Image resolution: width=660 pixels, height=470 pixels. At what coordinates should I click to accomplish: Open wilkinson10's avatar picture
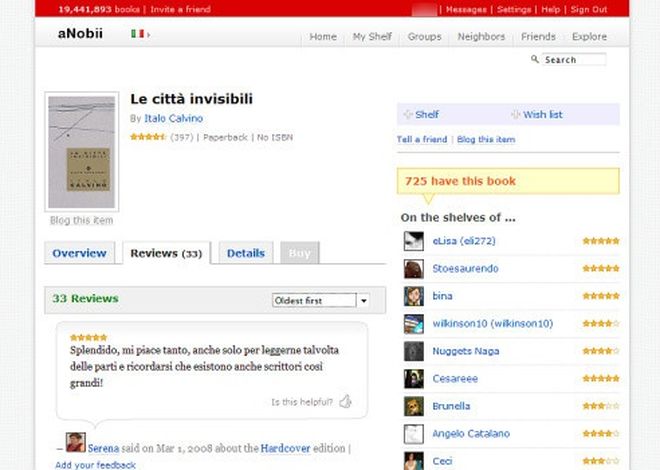(414, 324)
